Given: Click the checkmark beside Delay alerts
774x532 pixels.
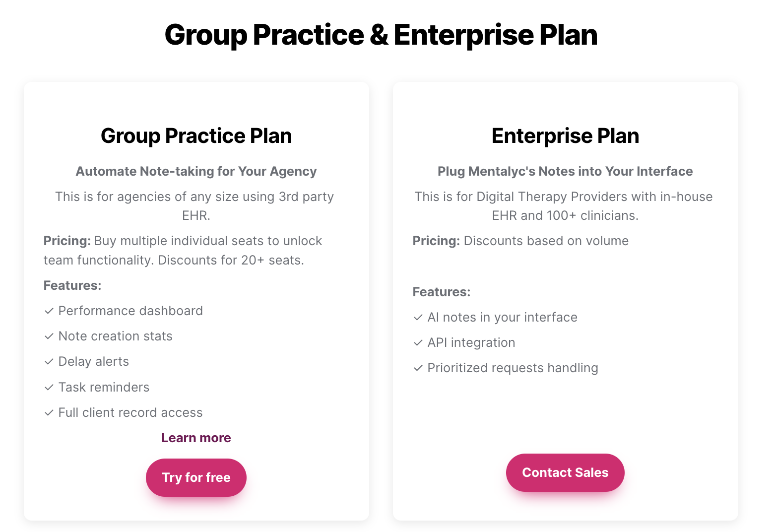Looking at the screenshot, I should [x=49, y=362].
